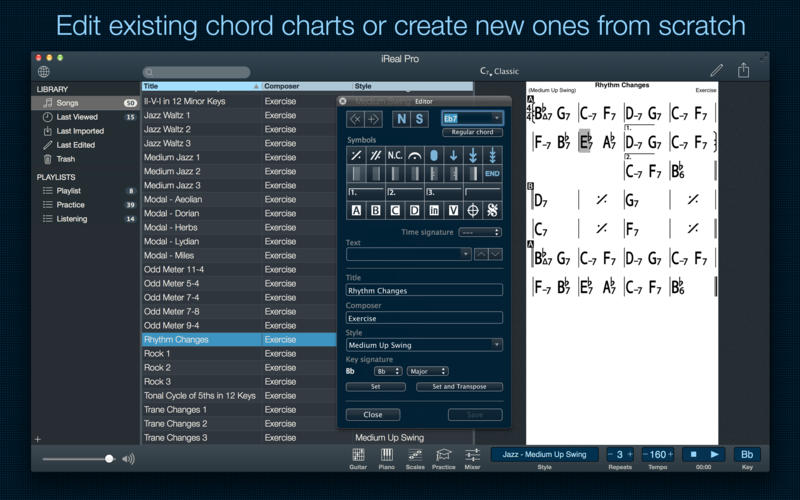Click the Set and Transpose button
The image size is (800, 500).
[459, 386]
